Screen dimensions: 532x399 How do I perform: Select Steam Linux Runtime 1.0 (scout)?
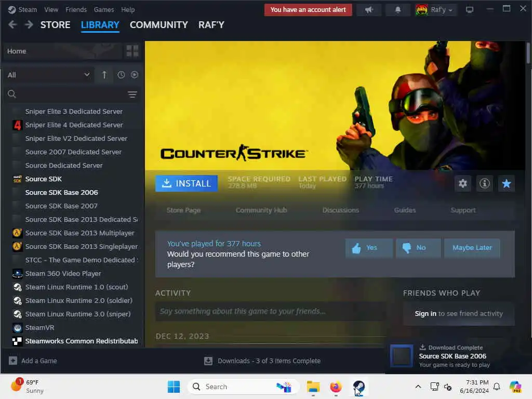coord(76,287)
